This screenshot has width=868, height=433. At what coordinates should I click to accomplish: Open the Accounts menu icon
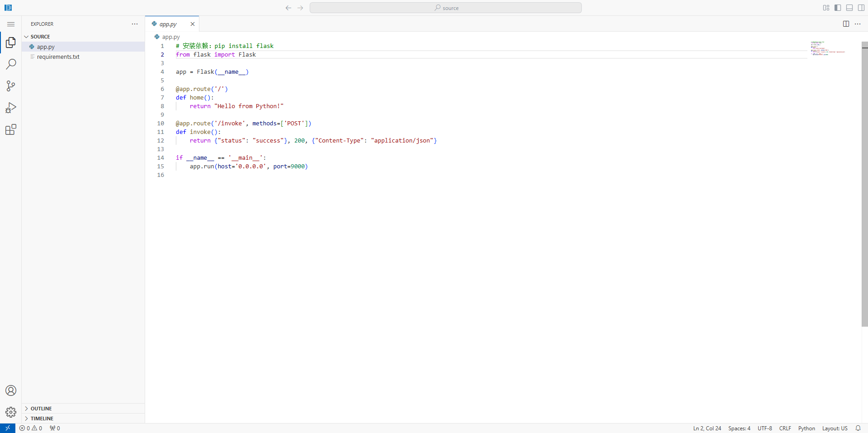coord(11,390)
